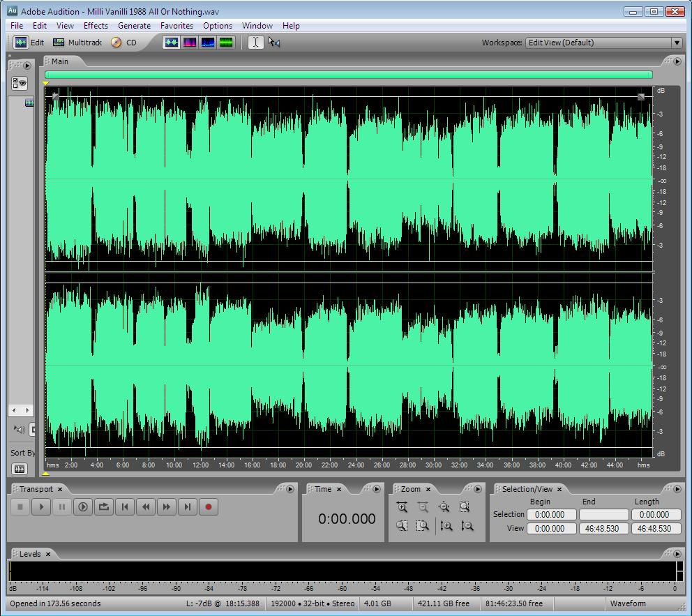Click the green horizontal zoom scrollbar
The width and height of the screenshot is (692, 616).
click(349, 75)
